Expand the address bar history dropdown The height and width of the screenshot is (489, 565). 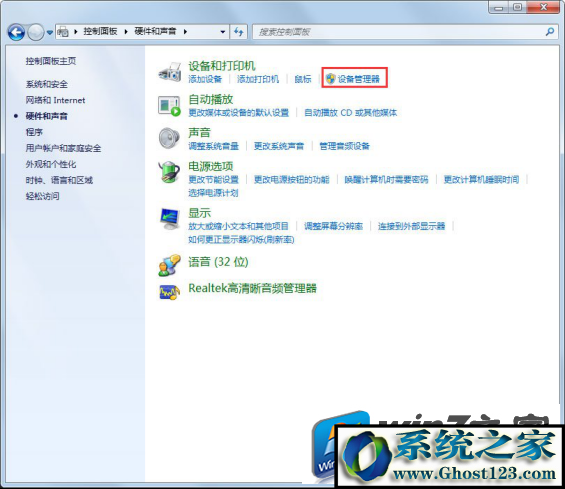click(223, 32)
